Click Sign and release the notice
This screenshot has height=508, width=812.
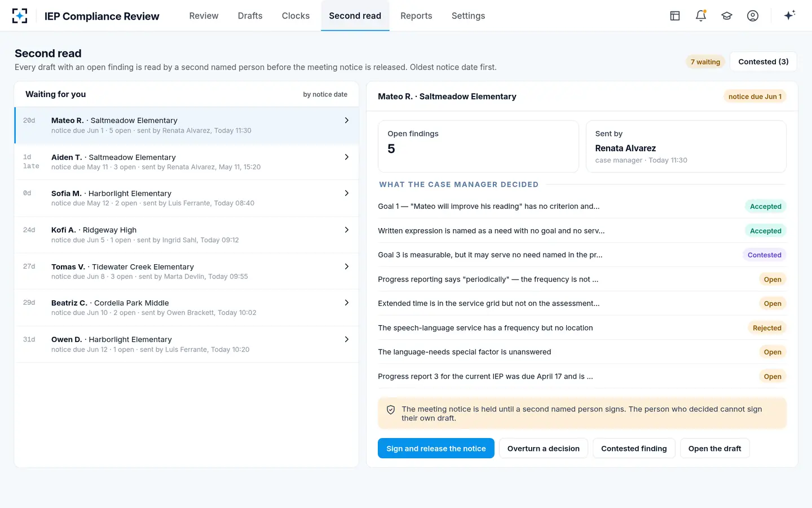pyautogui.click(x=436, y=448)
